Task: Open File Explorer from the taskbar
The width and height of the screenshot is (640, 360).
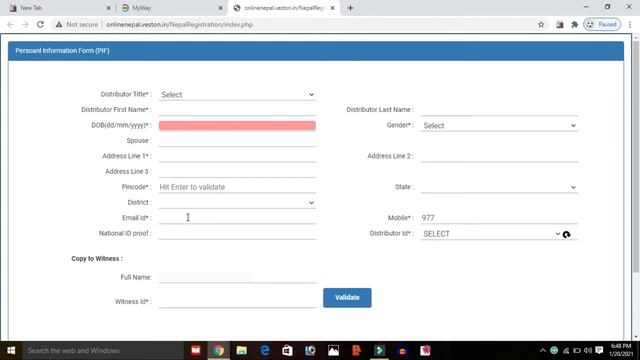Action: [242, 351]
